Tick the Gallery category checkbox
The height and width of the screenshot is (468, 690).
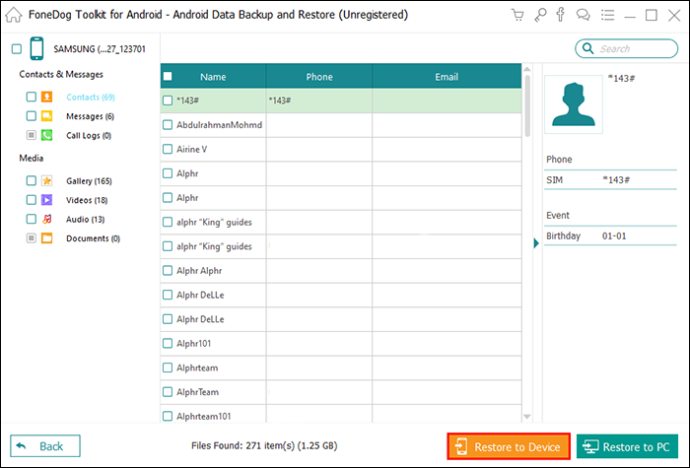(31, 180)
